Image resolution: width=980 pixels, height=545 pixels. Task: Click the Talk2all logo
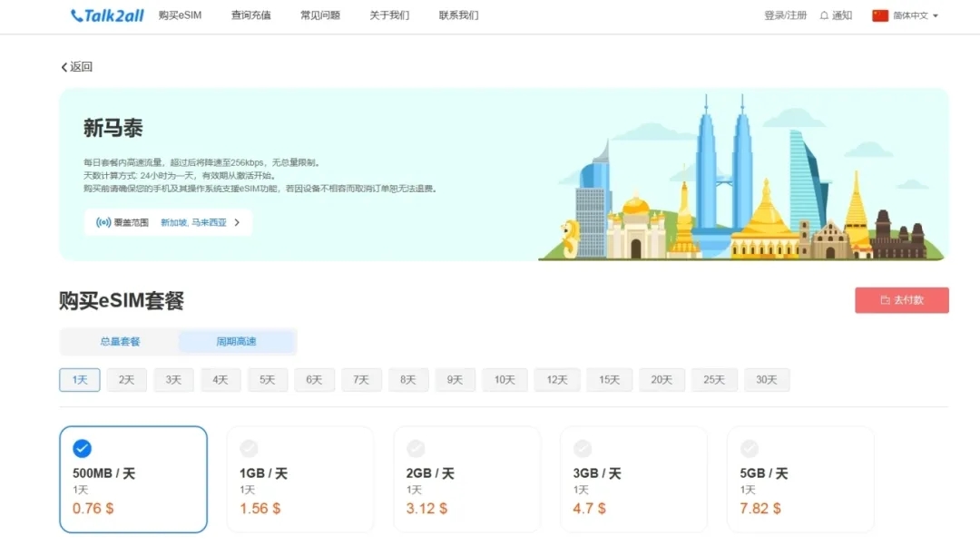coord(107,15)
